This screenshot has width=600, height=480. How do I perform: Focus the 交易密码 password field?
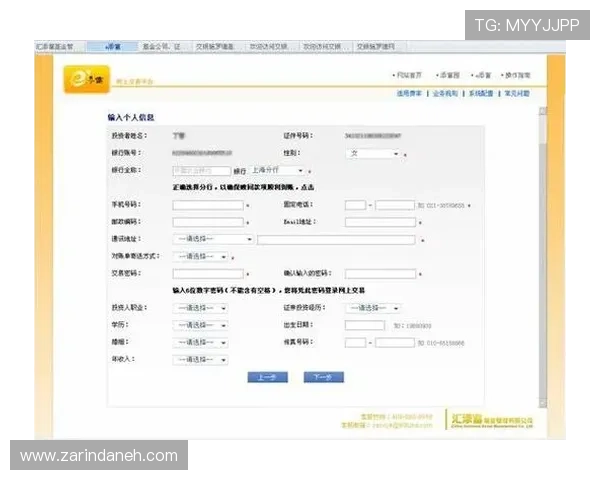pos(208,274)
